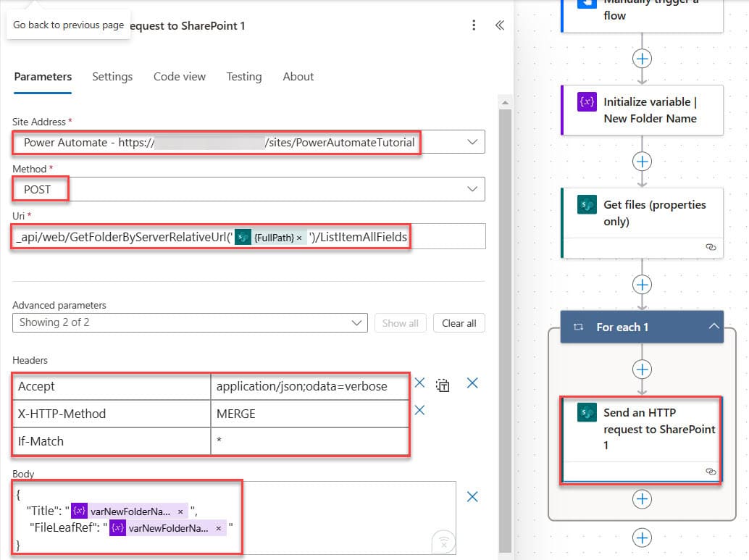Remove the varNewFolderName token from Title
The image size is (749, 560).
180,511
